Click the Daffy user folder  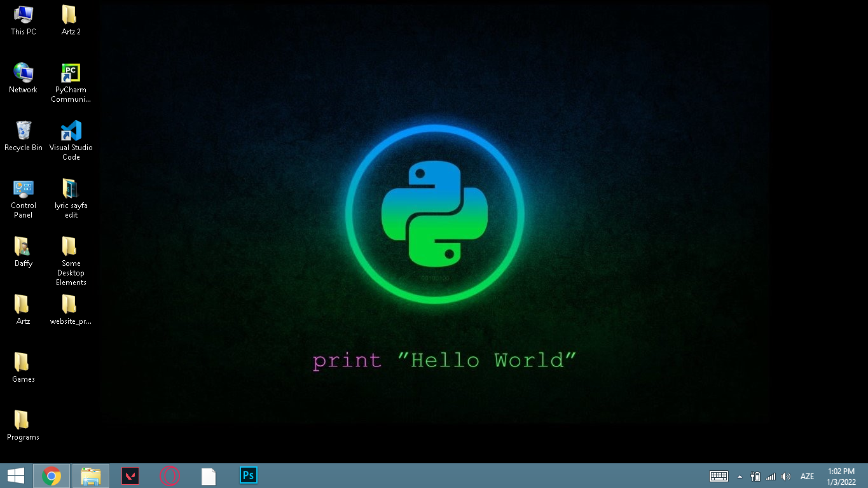tap(24, 252)
